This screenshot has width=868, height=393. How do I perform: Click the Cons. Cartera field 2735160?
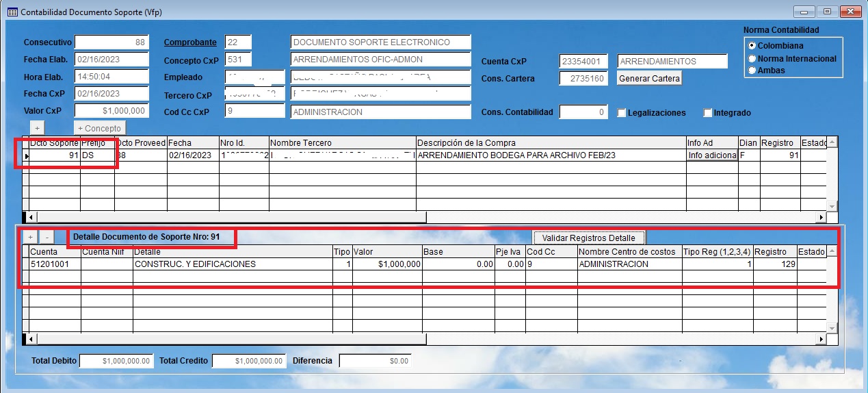583,79
